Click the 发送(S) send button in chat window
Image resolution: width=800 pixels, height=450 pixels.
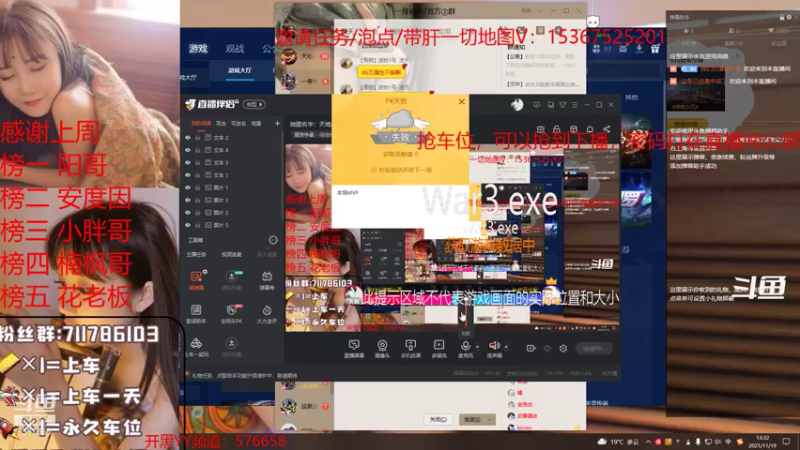click(x=472, y=419)
